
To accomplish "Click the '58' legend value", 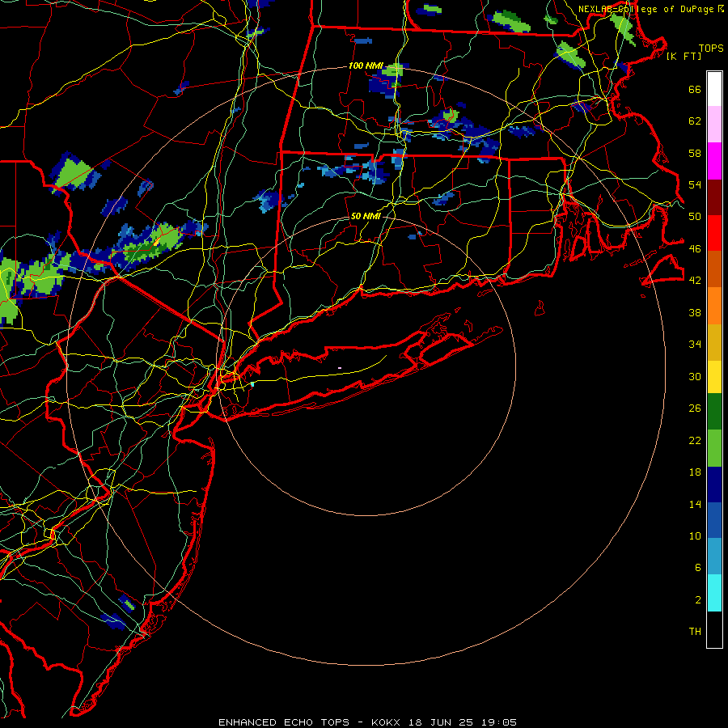I will click(695, 153).
